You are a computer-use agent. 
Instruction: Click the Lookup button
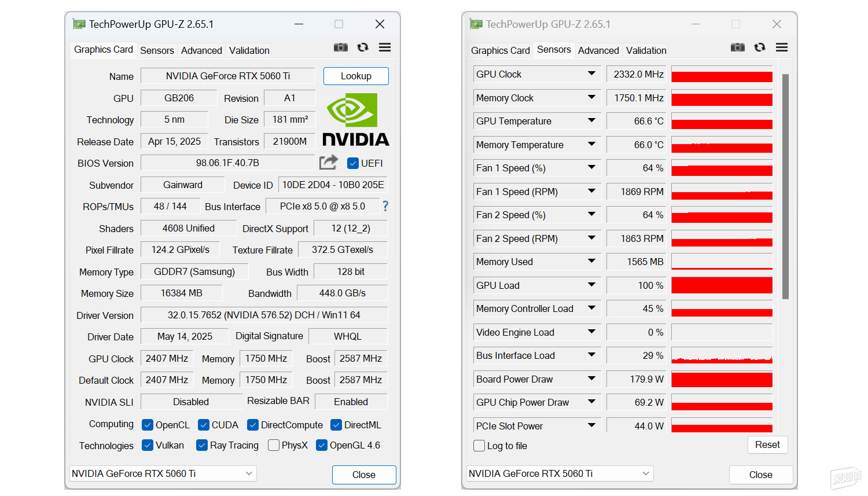coord(356,76)
